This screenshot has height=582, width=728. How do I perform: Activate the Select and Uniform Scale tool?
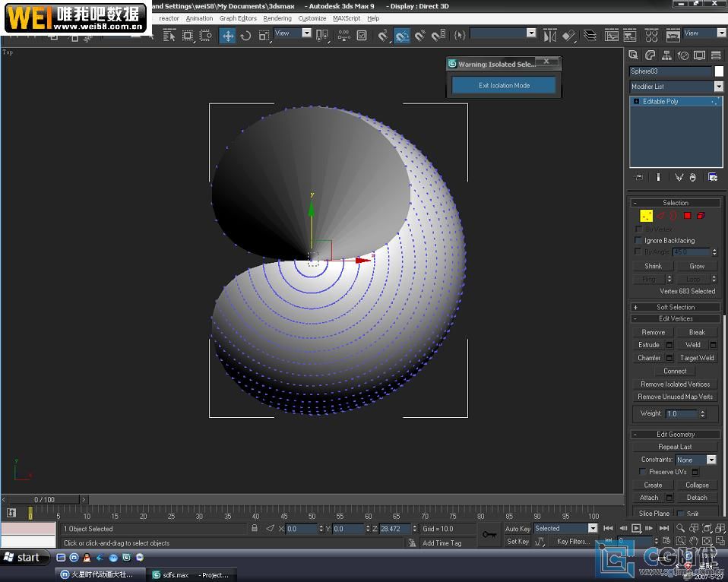pyautogui.click(x=264, y=36)
